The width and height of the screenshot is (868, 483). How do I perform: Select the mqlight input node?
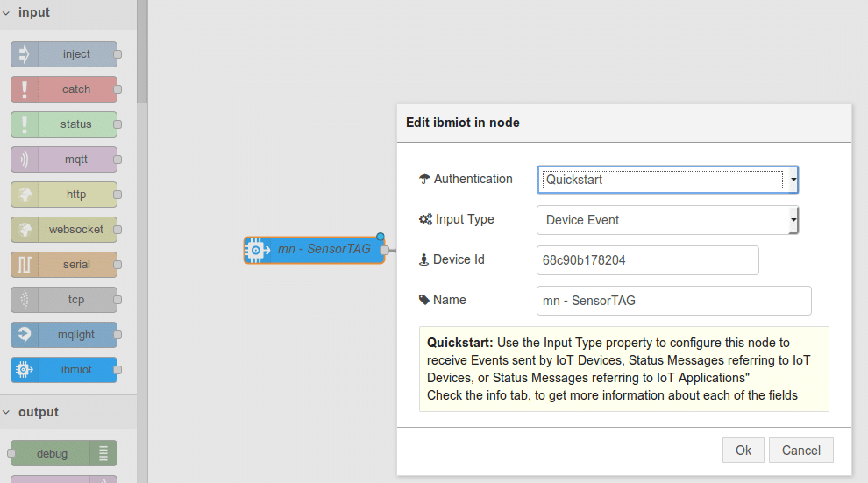tap(64, 334)
